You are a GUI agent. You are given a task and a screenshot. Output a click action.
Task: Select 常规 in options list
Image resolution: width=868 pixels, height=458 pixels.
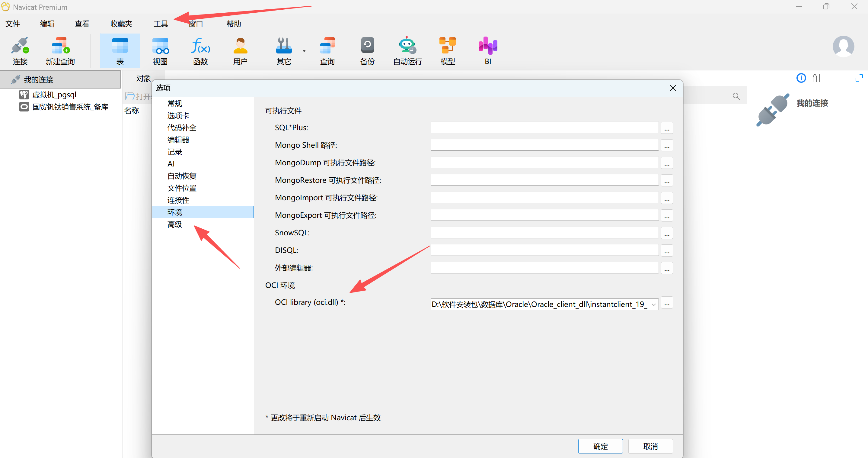click(203, 104)
